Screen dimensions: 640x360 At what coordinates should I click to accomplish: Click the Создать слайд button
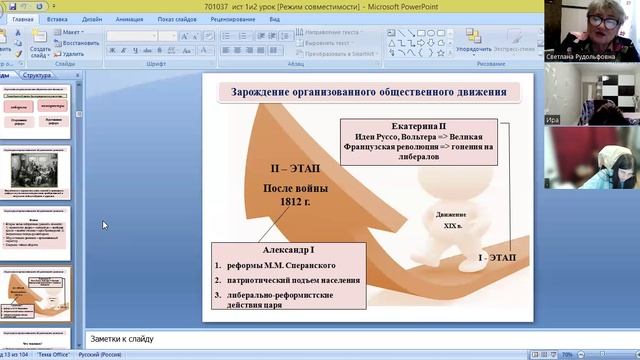[40, 44]
